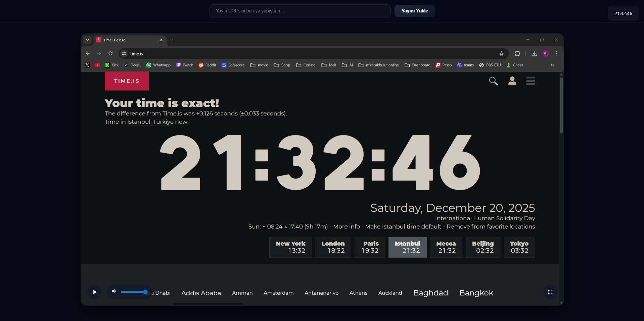
Task: Open the X bookmark icon
Action: (x=87, y=65)
